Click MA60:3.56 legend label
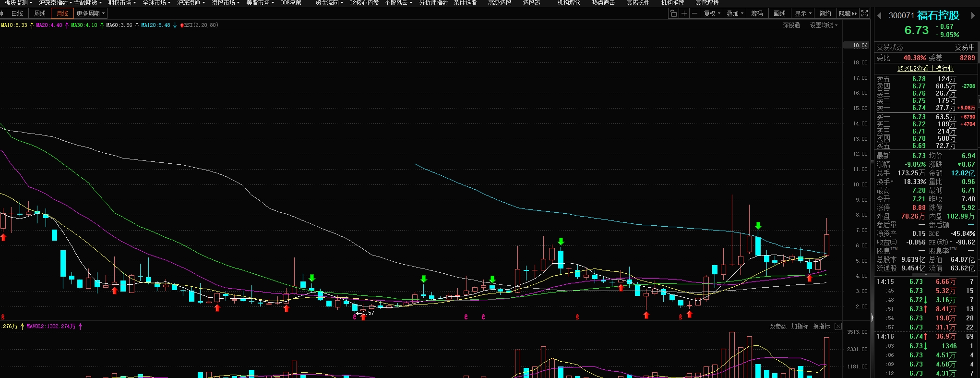 (119, 25)
